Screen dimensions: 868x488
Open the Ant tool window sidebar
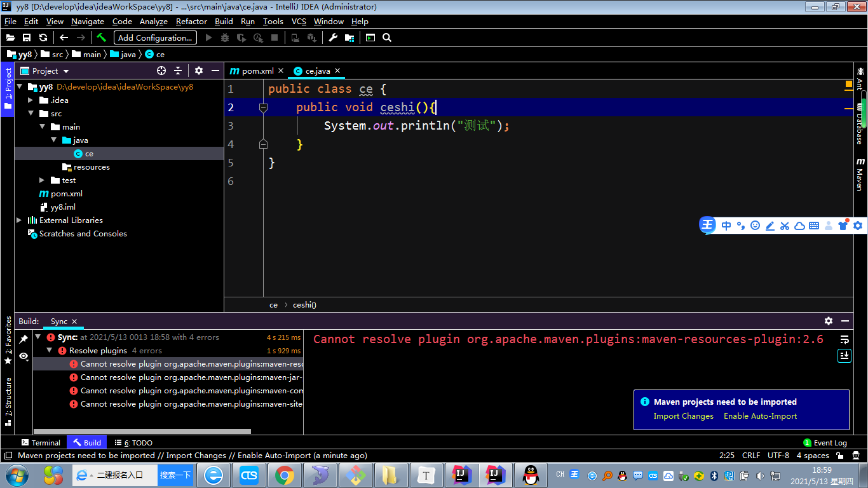[x=860, y=79]
